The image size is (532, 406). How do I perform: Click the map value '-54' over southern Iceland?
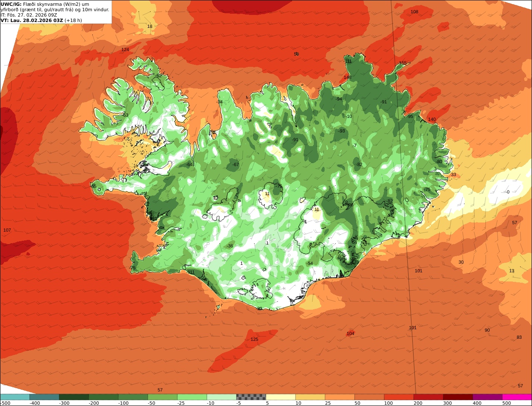pos(310,264)
